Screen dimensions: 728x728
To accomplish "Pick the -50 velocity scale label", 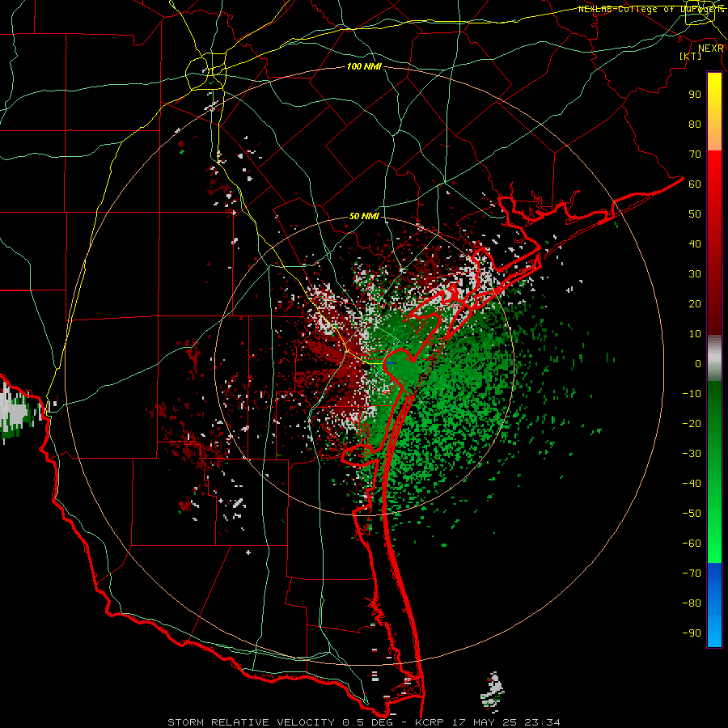I will (x=692, y=514).
